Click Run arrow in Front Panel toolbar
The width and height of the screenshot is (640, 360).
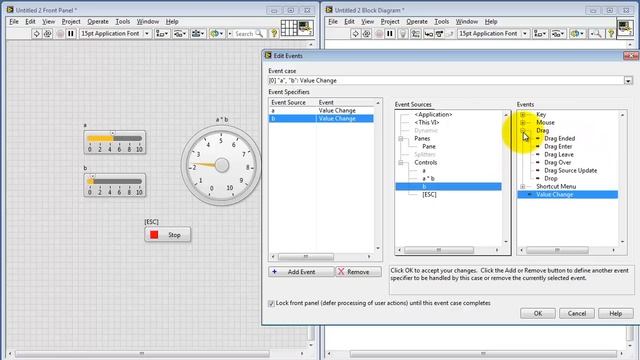tap(36, 33)
